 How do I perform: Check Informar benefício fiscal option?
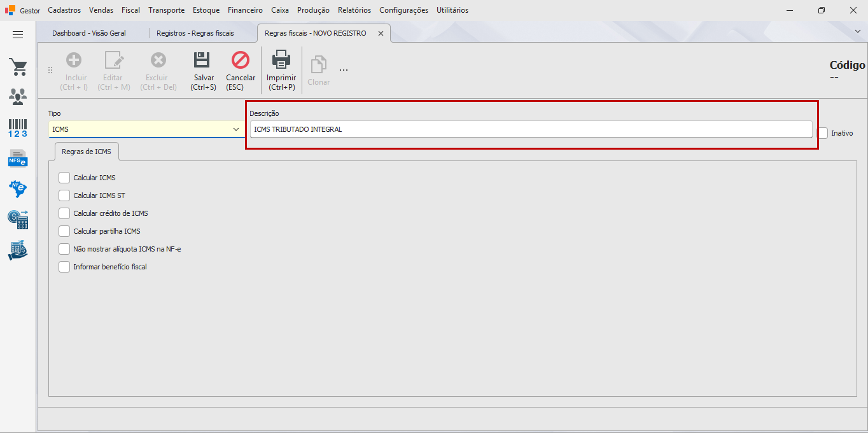(64, 267)
